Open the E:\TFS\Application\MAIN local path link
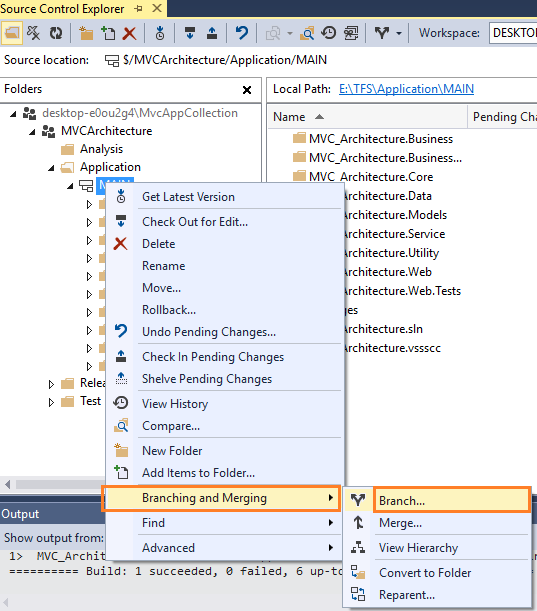 coord(406,89)
